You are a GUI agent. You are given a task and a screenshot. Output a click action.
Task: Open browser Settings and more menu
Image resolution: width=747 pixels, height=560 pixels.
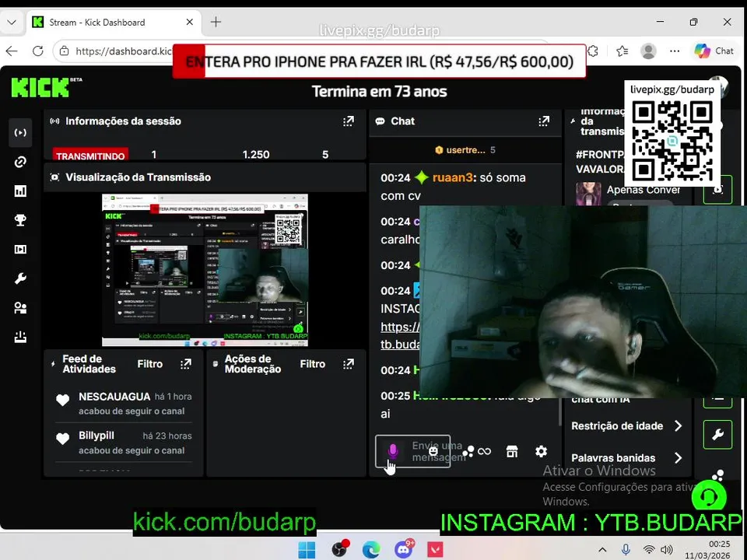coord(675,51)
